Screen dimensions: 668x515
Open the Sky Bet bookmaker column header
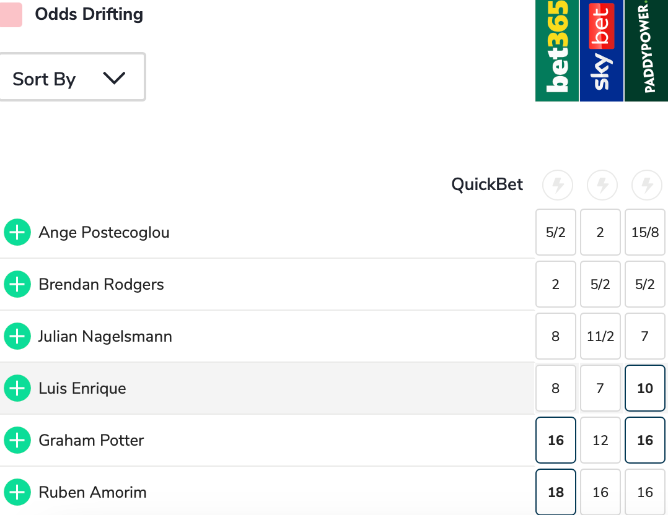coord(601,50)
